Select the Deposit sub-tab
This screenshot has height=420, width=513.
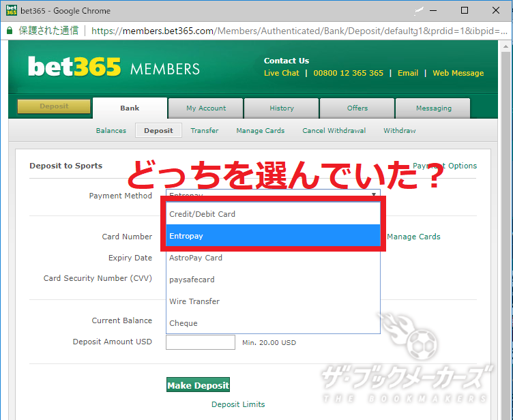click(158, 130)
